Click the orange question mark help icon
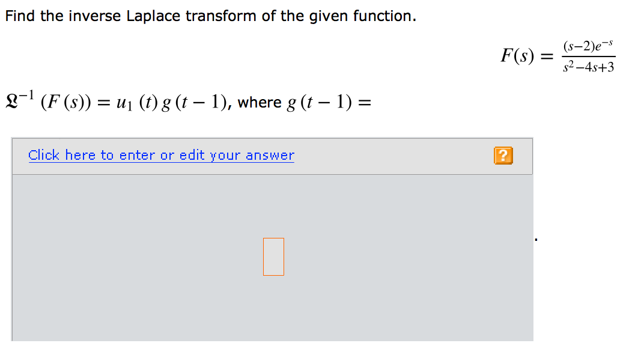The width and height of the screenshot is (644, 352). point(504,156)
